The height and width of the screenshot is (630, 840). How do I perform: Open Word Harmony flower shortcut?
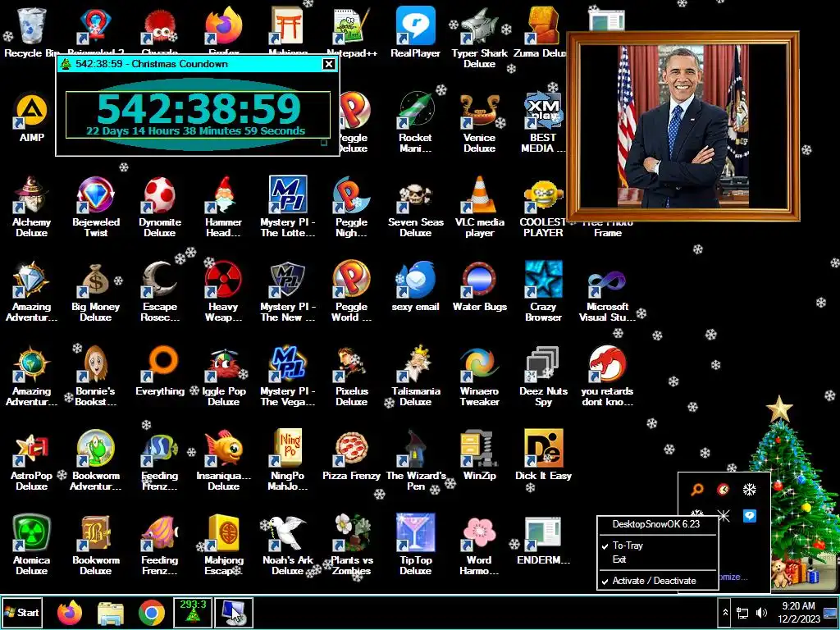479,545
